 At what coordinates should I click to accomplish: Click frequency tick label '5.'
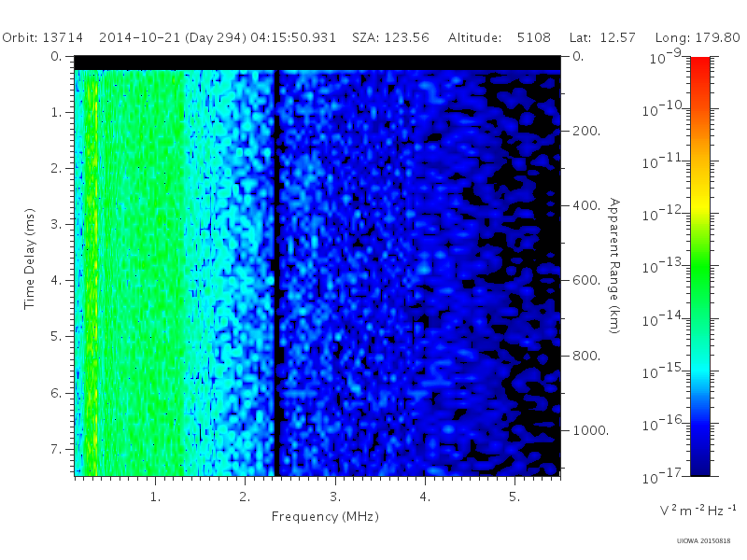(514, 497)
